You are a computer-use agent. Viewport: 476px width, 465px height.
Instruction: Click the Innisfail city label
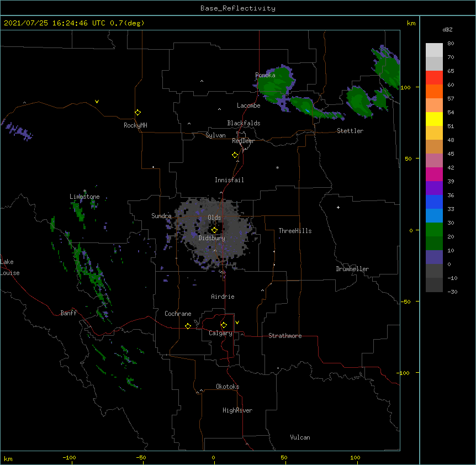[x=229, y=180]
